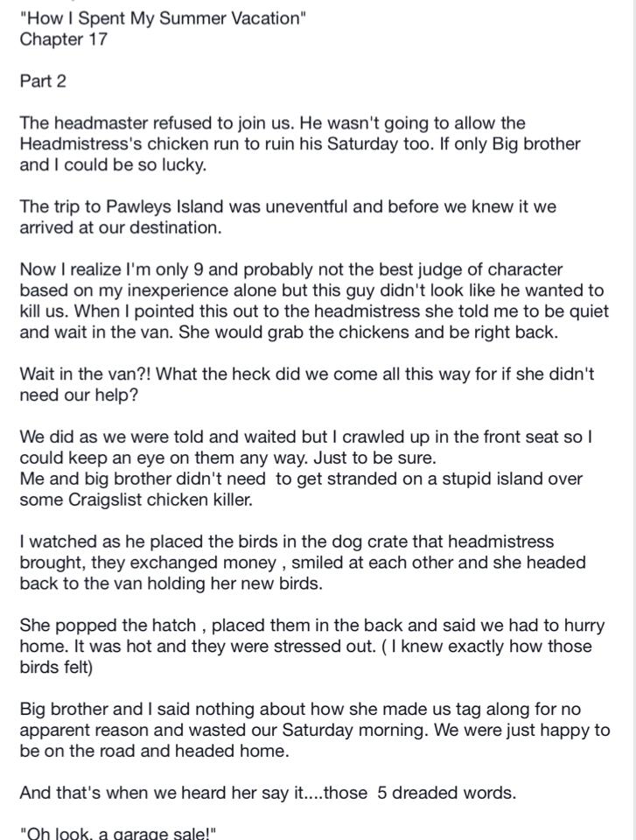This screenshot has height=840, width=636.
Task: Click paragraph beginning "I watched as he placed"
Action: (303, 562)
